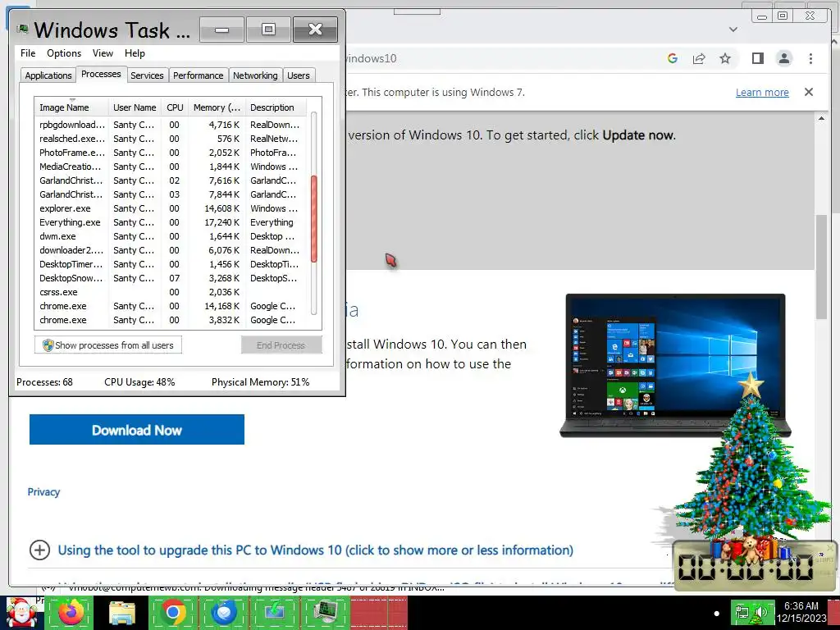Click the Chrome page scrollbar thumb

(x=821, y=267)
